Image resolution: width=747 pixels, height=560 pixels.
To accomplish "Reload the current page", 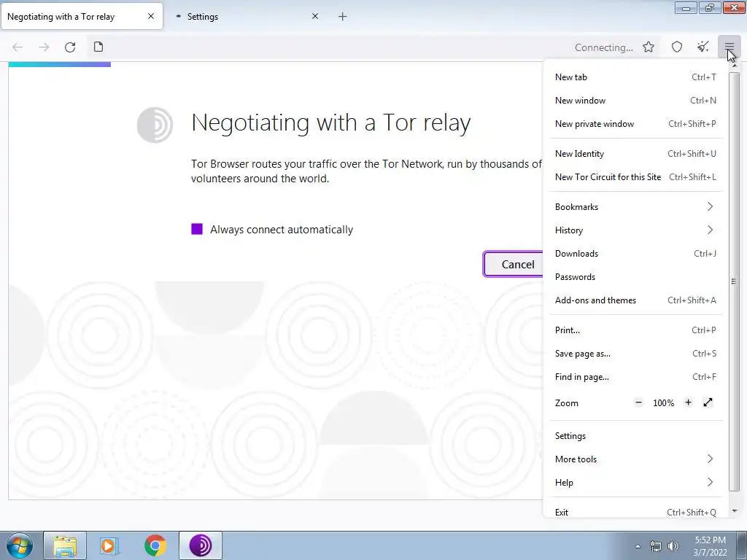I will click(x=70, y=47).
